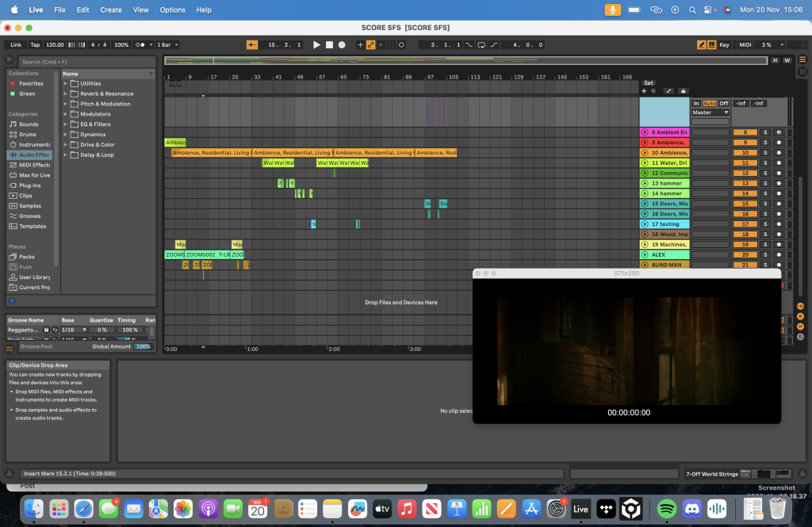Expand the Modulators folder
Screen dimensions: 812x527
pyautogui.click(x=66, y=114)
